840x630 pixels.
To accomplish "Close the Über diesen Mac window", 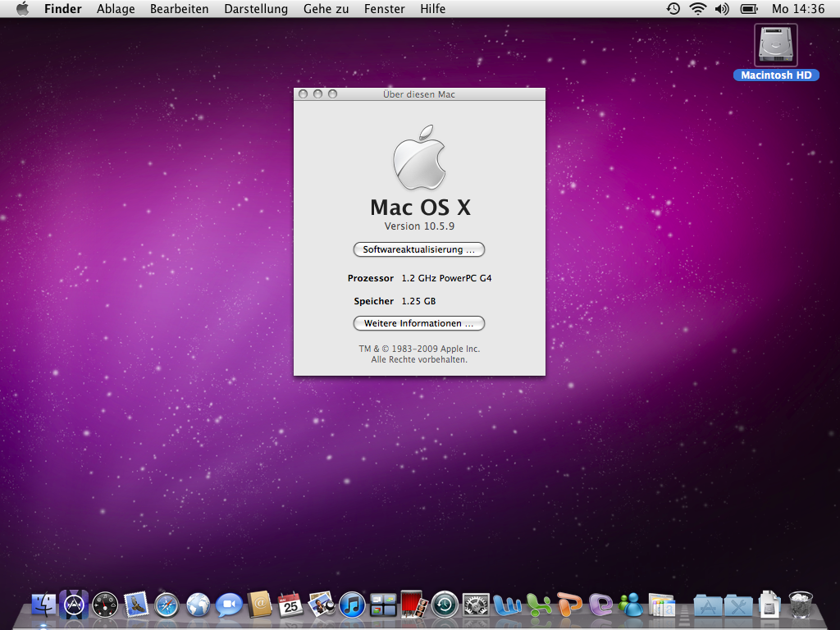I will click(304, 94).
